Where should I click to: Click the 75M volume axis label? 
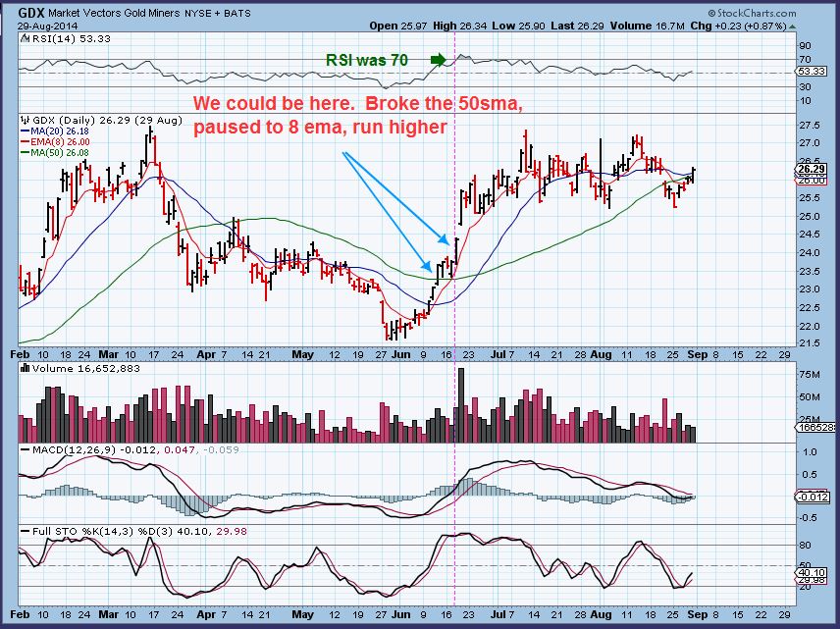click(x=810, y=375)
